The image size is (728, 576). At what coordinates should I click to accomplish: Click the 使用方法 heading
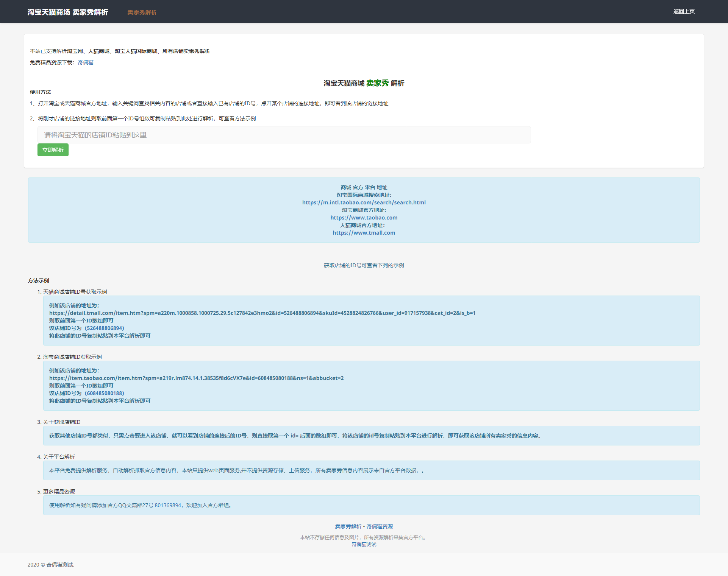(x=41, y=92)
